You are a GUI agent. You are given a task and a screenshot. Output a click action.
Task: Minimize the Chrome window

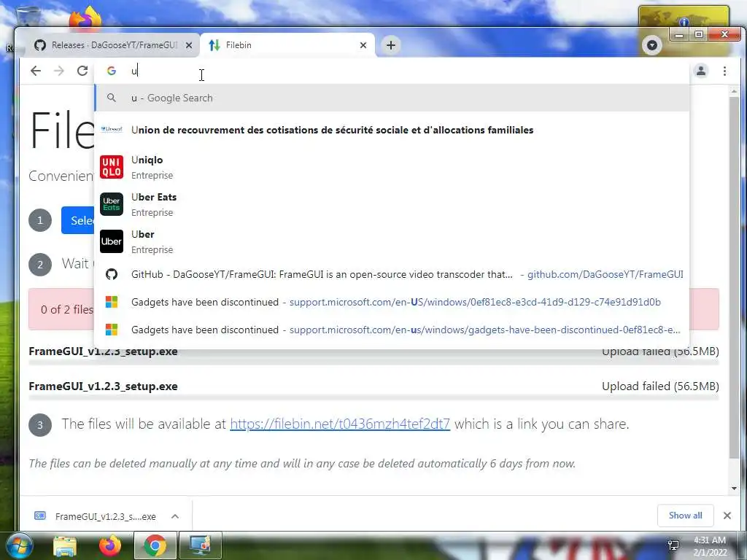click(679, 34)
